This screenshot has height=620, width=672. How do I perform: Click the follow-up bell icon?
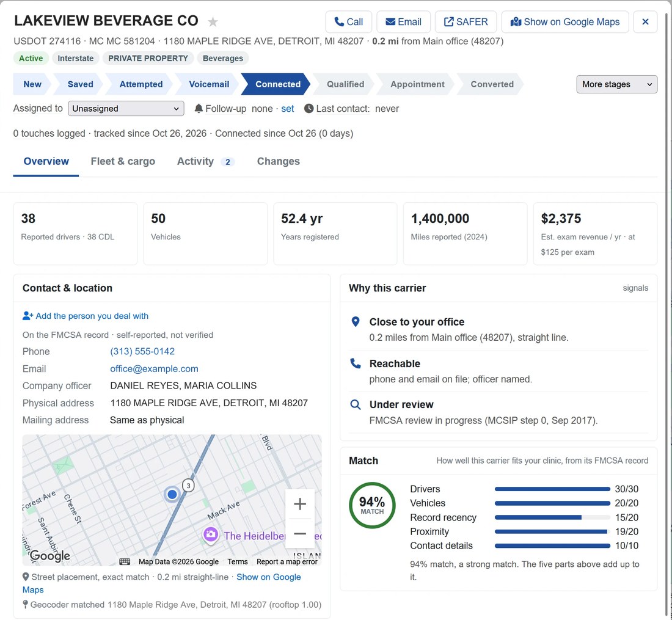199,108
